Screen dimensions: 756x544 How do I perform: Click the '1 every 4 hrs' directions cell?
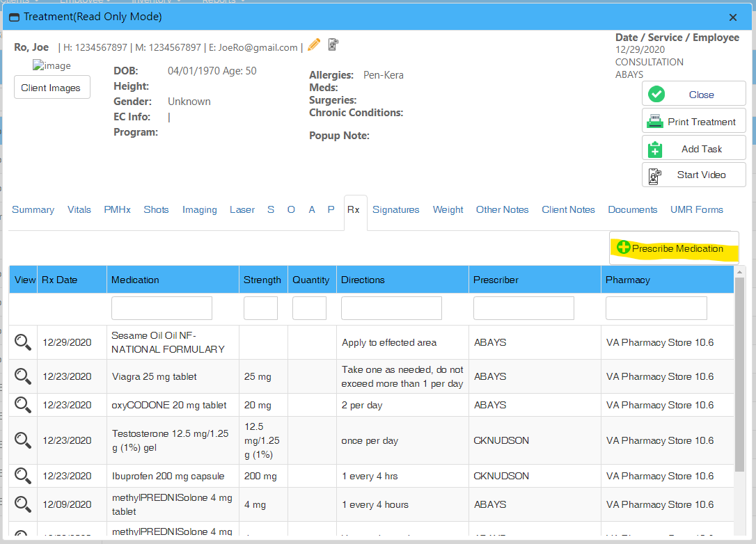402,476
